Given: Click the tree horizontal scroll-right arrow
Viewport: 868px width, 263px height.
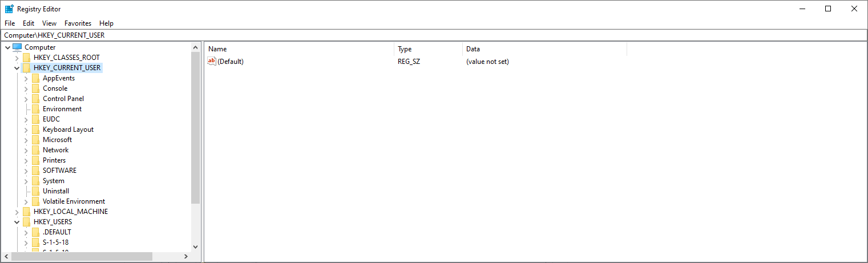Looking at the screenshot, I should pos(185,257).
